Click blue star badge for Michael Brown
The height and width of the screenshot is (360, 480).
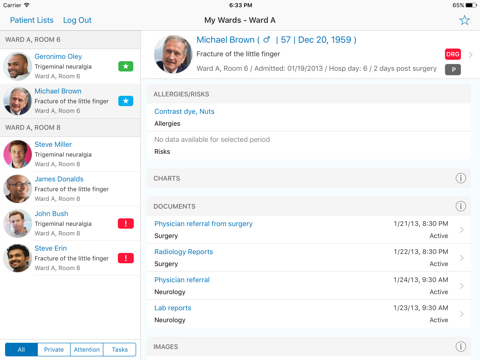tap(126, 101)
